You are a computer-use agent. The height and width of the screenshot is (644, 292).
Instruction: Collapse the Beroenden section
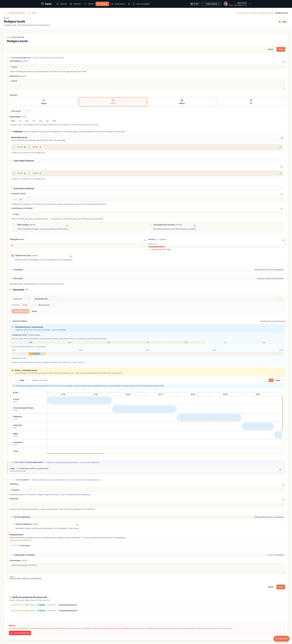147,278
